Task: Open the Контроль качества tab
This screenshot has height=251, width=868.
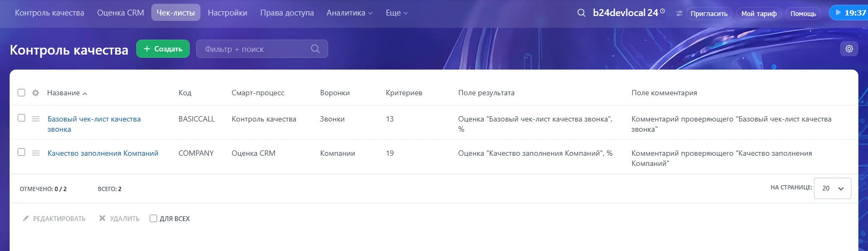Action: [x=50, y=13]
